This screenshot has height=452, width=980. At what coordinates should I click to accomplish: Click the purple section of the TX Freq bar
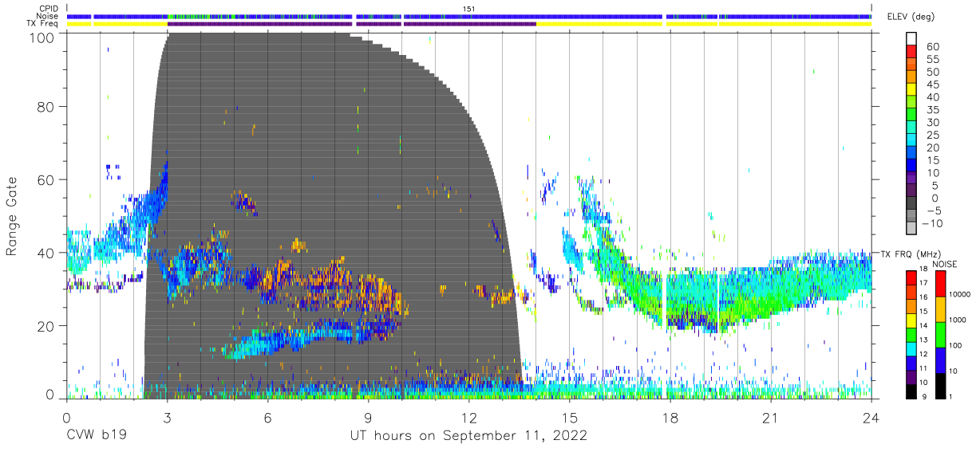pyautogui.click(x=351, y=24)
